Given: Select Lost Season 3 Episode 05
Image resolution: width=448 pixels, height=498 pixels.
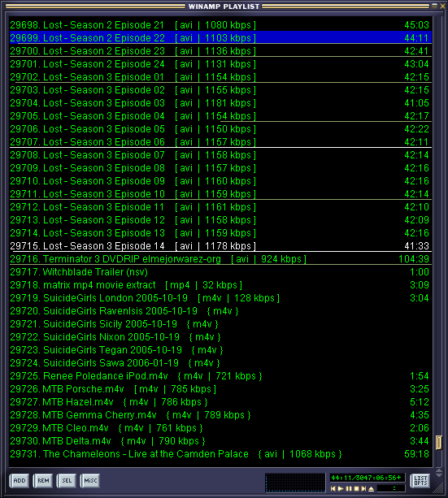Looking at the screenshot, I should coord(220,129).
